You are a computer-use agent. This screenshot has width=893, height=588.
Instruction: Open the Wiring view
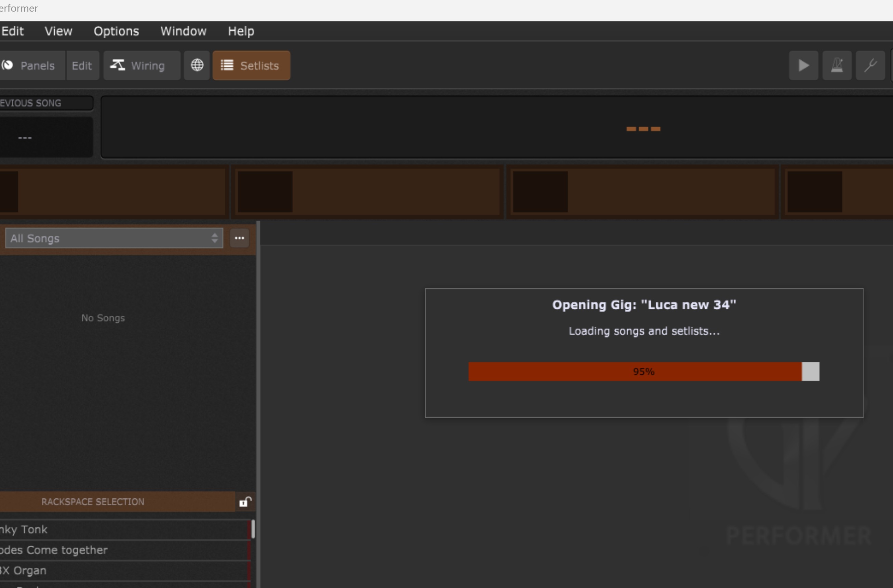[x=142, y=66]
